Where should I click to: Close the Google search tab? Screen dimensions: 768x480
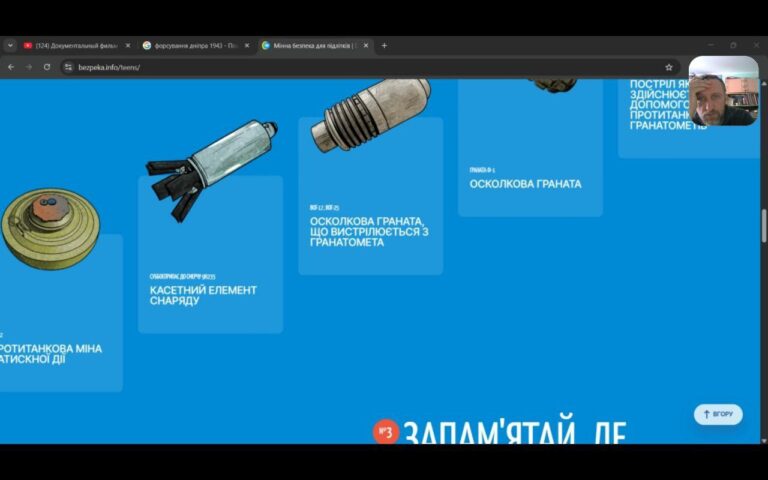click(247, 45)
